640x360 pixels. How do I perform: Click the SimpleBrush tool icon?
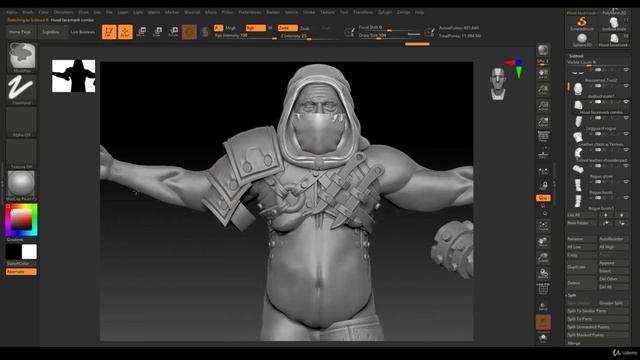(x=582, y=23)
